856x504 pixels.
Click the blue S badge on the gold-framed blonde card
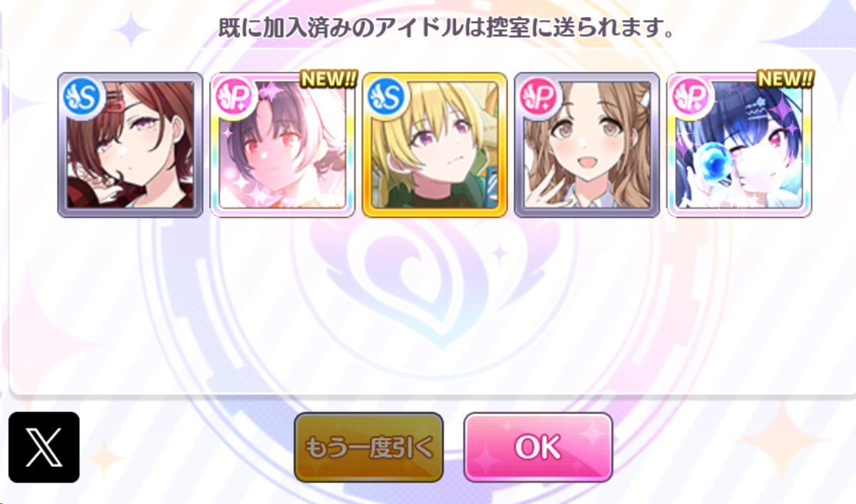[386, 96]
